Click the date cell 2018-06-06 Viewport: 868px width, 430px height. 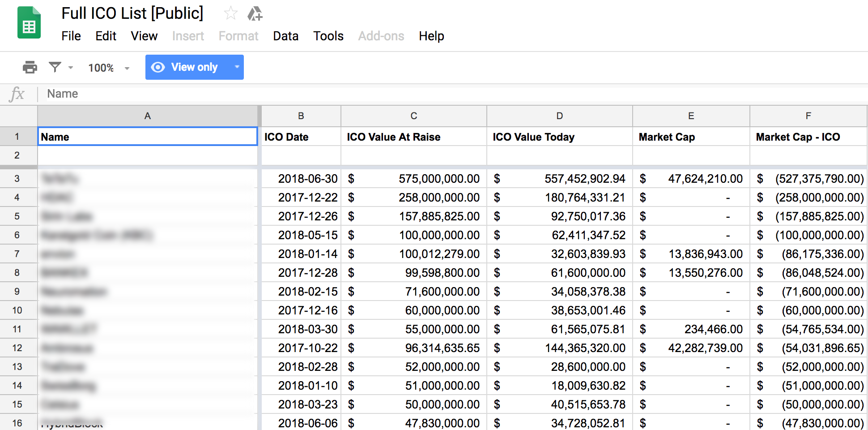point(301,422)
